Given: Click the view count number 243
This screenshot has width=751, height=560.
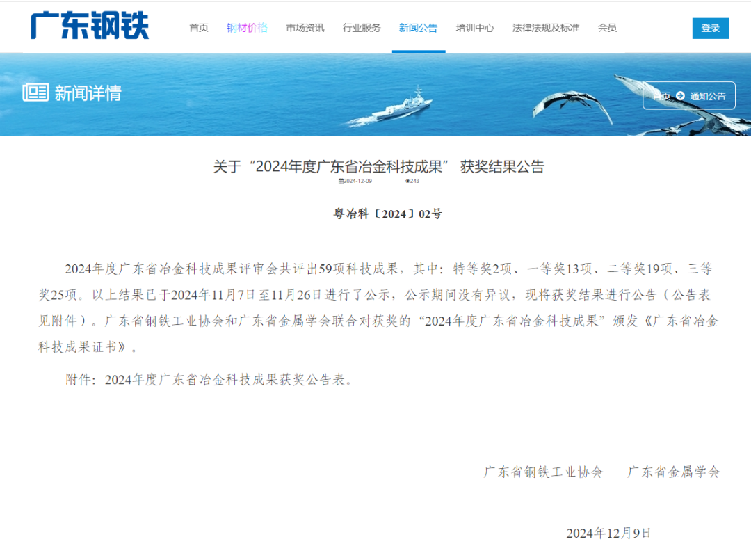Looking at the screenshot, I should click(x=413, y=182).
